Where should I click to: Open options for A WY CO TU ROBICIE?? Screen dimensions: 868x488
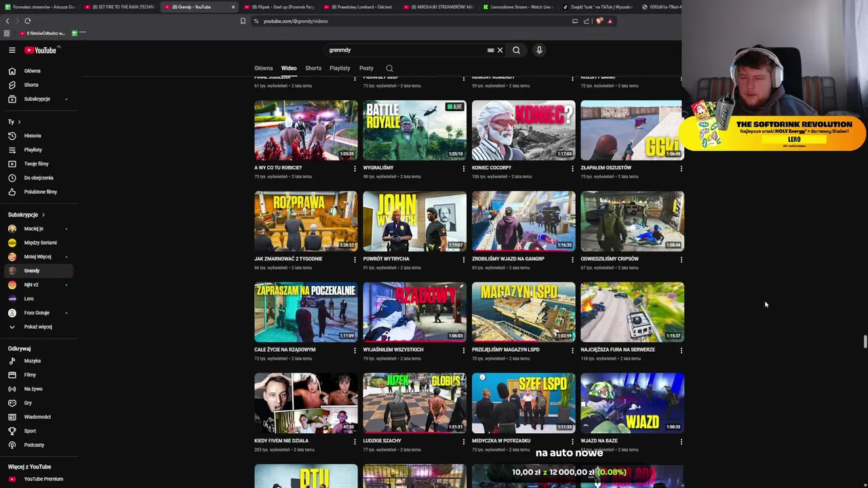(355, 168)
